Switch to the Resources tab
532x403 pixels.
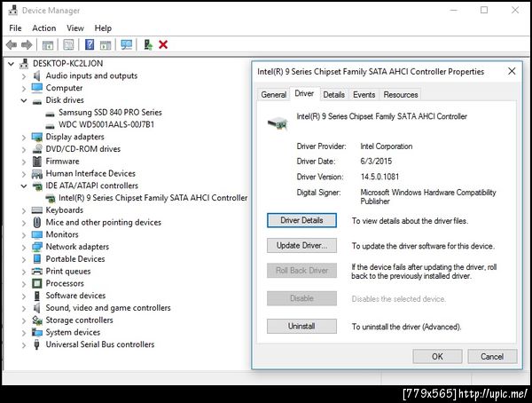(x=401, y=94)
